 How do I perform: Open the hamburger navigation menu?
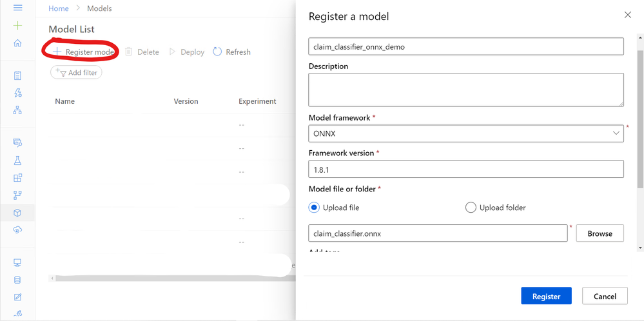coord(17,8)
